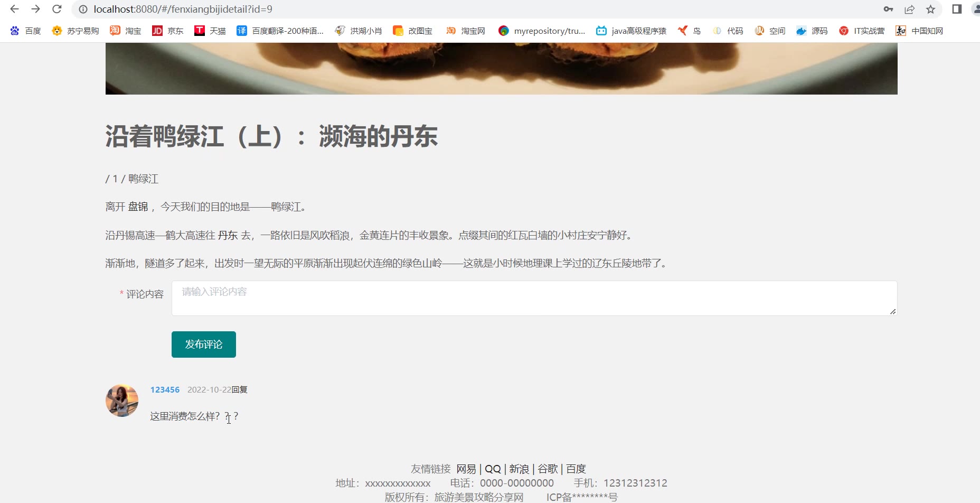Open username 123456 link
Image resolution: width=980 pixels, height=503 pixels.
point(165,389)
